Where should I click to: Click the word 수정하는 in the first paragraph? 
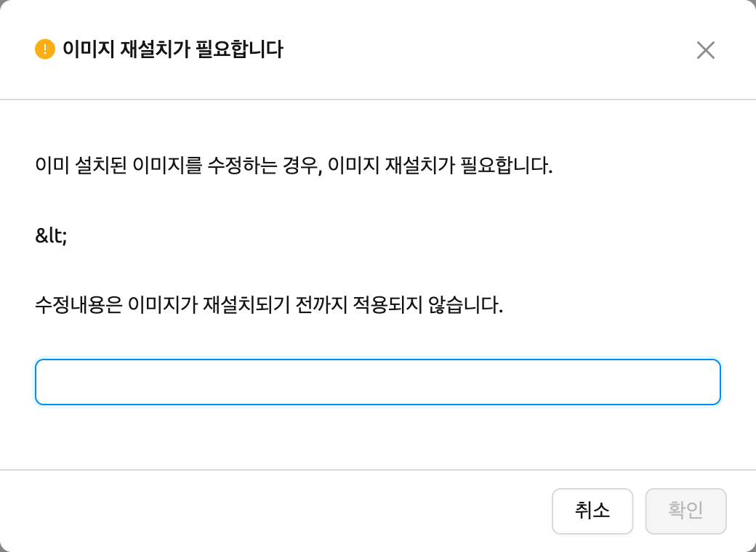(242, 166)
